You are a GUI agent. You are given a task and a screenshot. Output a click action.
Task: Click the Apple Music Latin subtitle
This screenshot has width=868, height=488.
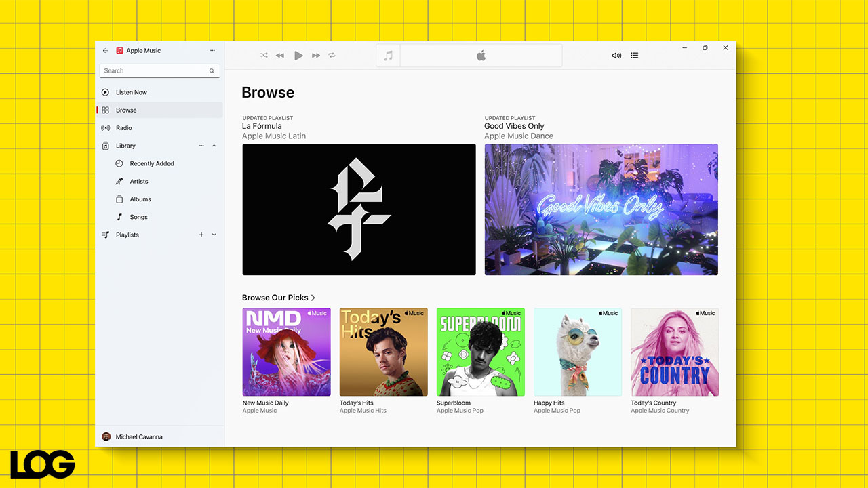(274, 136)
